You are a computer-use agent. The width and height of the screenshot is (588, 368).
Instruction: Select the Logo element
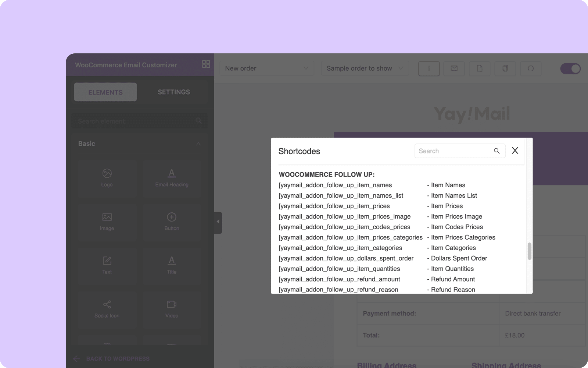point(107,178)
